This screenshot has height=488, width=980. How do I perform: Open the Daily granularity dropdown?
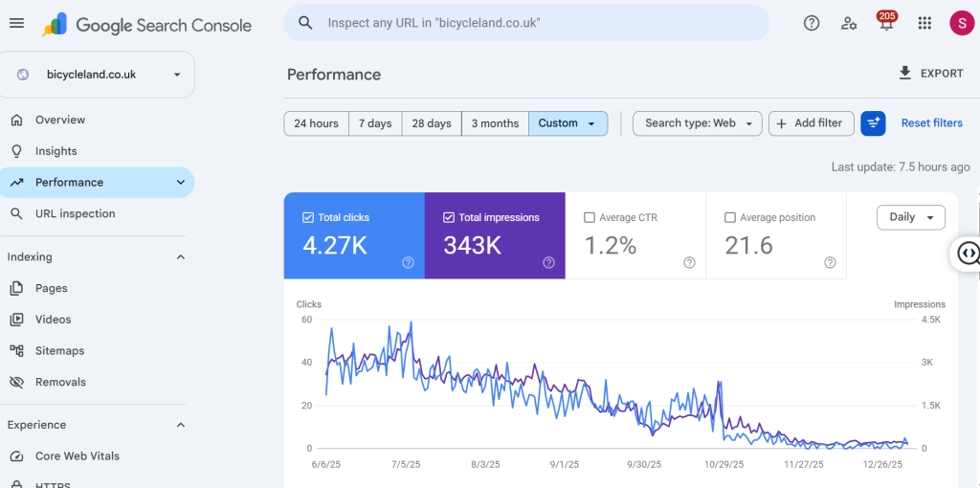[911, 217]
